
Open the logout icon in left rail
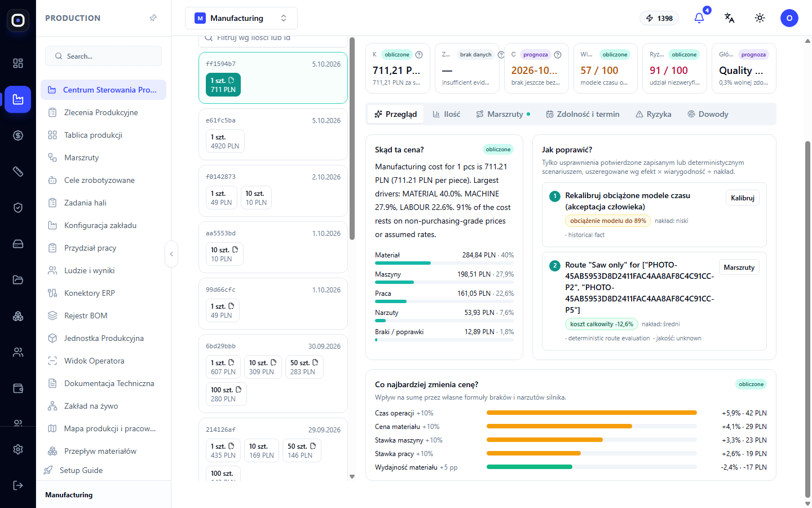18,485
